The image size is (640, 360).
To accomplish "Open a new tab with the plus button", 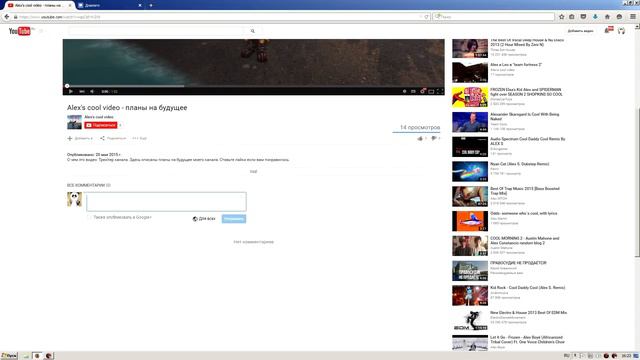I will coord(151,5).
